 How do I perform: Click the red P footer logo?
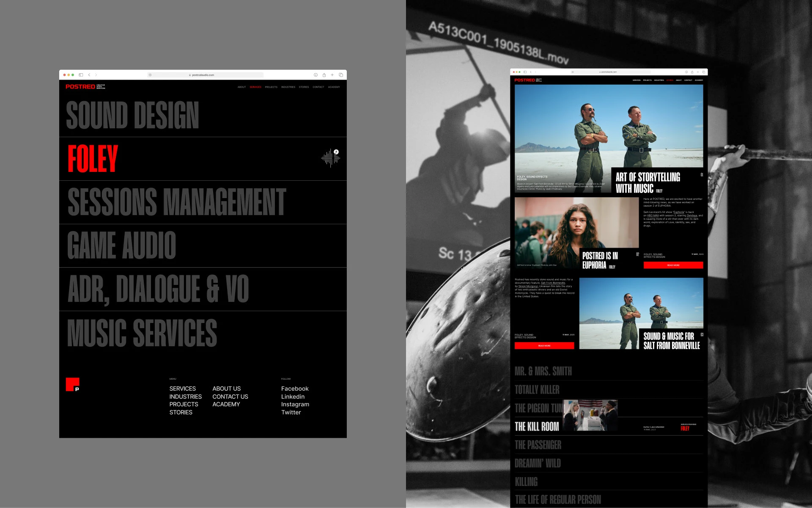pos(72,384)
